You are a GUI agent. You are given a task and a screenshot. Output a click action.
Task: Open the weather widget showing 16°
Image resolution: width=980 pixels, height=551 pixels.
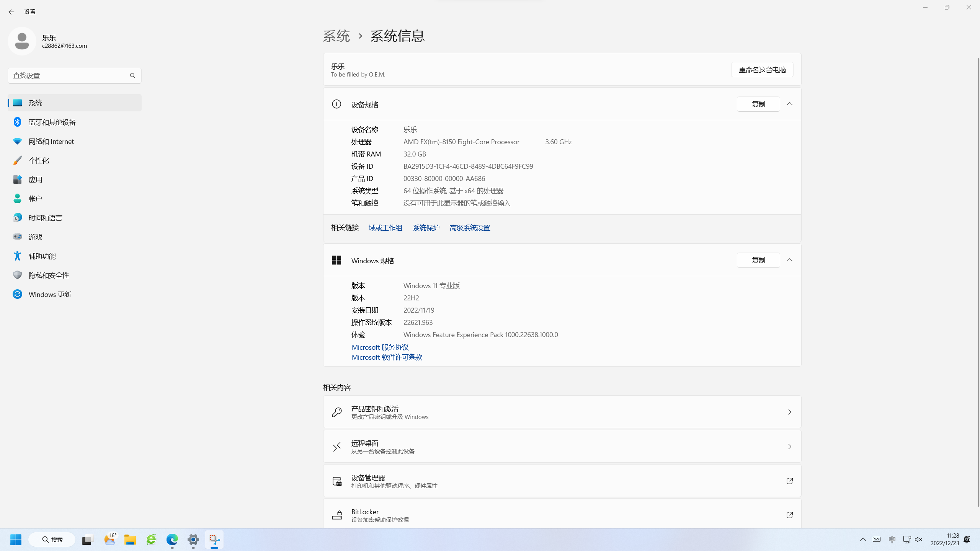(x=110, y=540)
